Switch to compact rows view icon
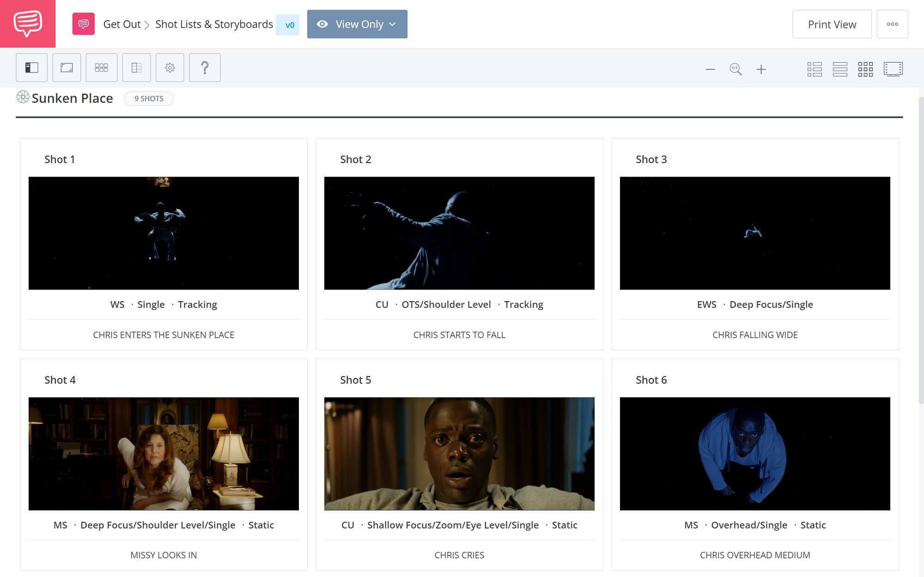This screenshot has width=924, height=577. coord(840,69)
